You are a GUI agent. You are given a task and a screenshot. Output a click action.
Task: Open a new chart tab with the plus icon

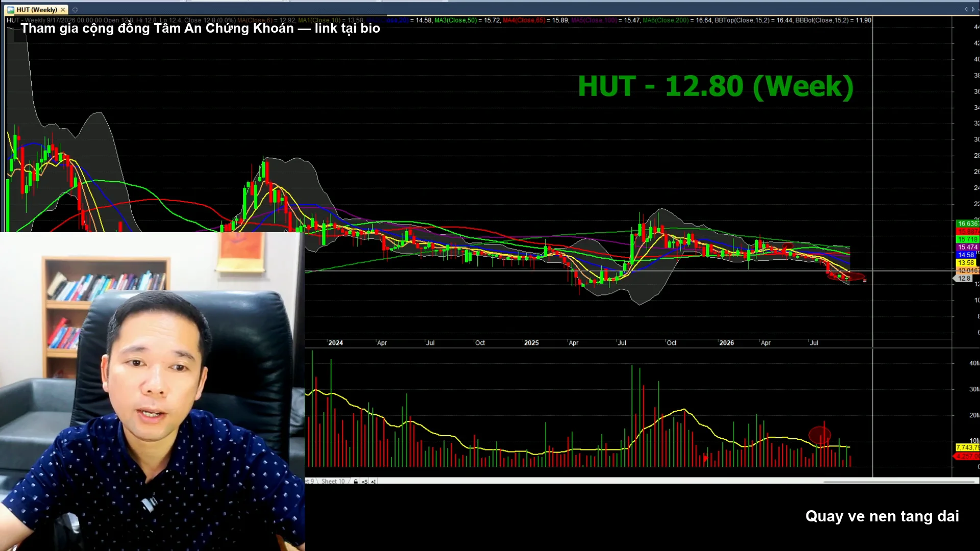tap(75, 10)
